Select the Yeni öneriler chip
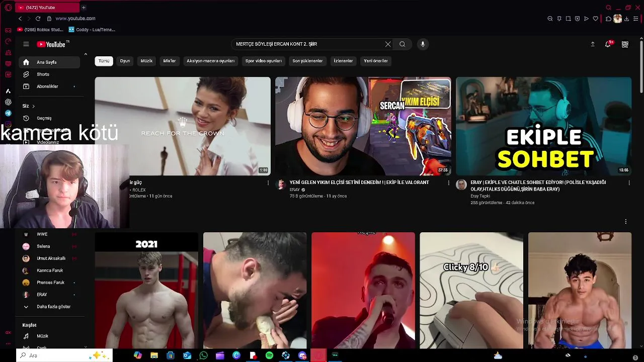 [376, 61]
